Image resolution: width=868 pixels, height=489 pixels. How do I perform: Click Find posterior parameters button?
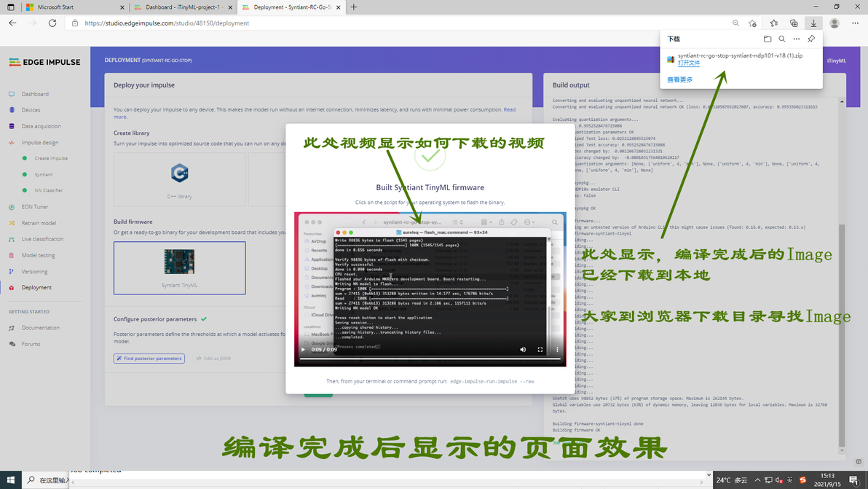coord(149,359)
